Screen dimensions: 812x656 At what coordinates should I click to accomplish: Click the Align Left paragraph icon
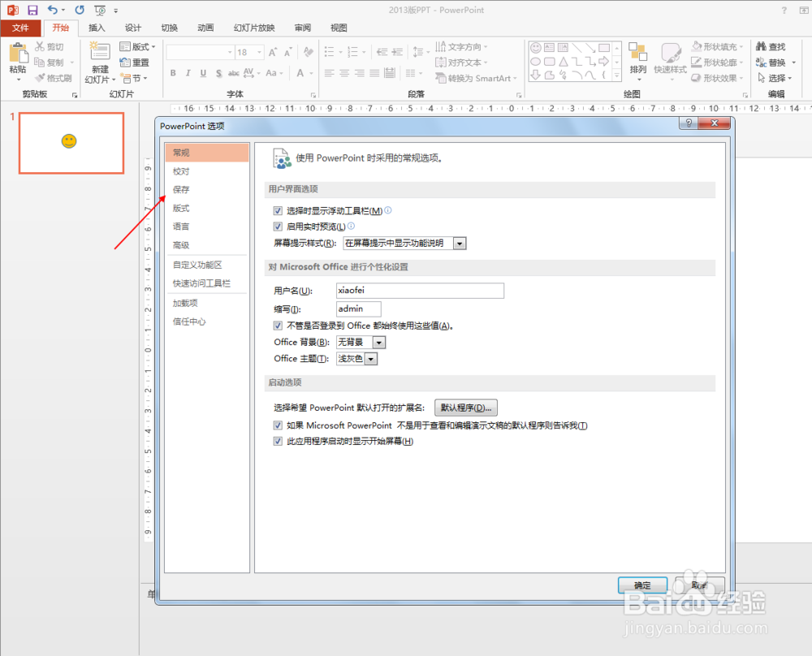pos(329,73)
